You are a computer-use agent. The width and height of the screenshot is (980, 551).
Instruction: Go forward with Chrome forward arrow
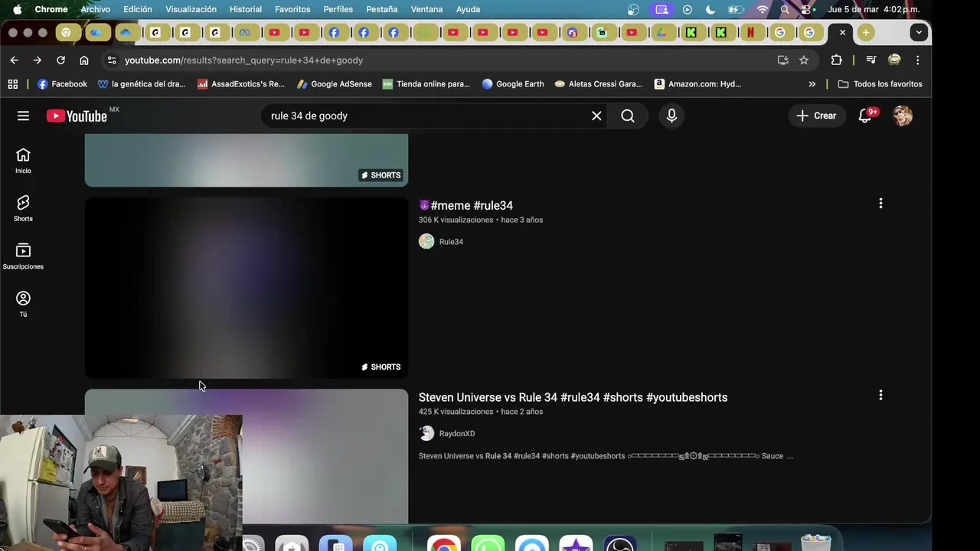pyautogui.click(x=37, y=60)
